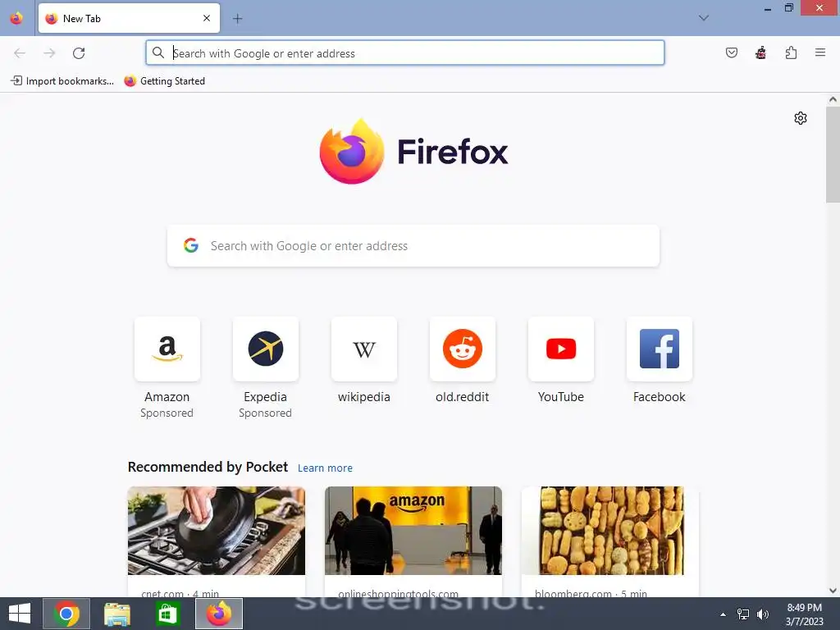Expand the list all tabs chevron
Viewport: 840px width, 630px height.
click(x=704, y=18)
